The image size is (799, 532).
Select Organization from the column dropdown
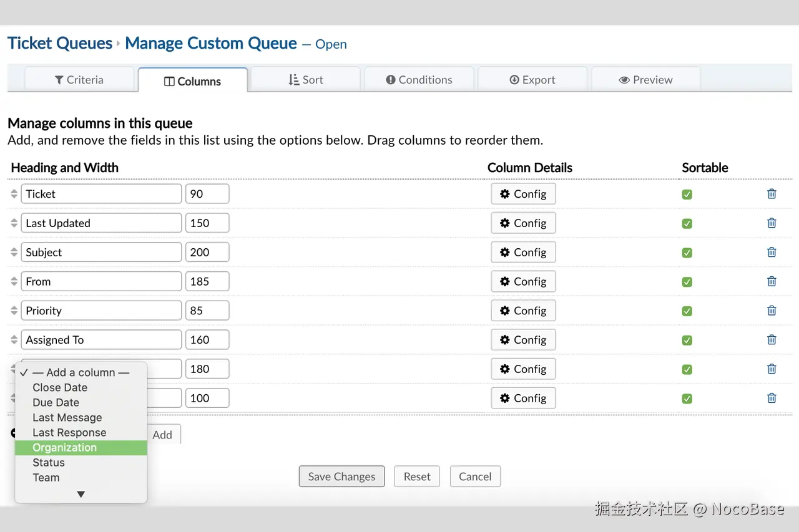pos(65,448)
